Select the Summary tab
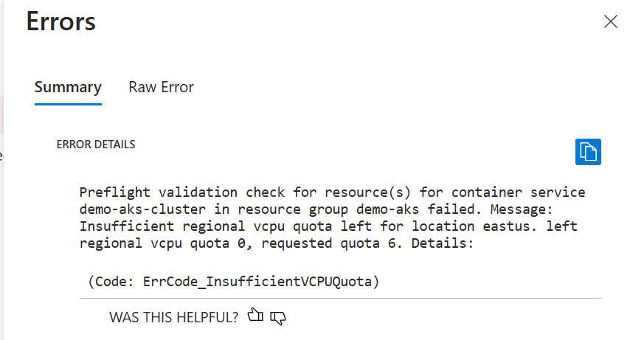644x340 pixels. (68, 87)
